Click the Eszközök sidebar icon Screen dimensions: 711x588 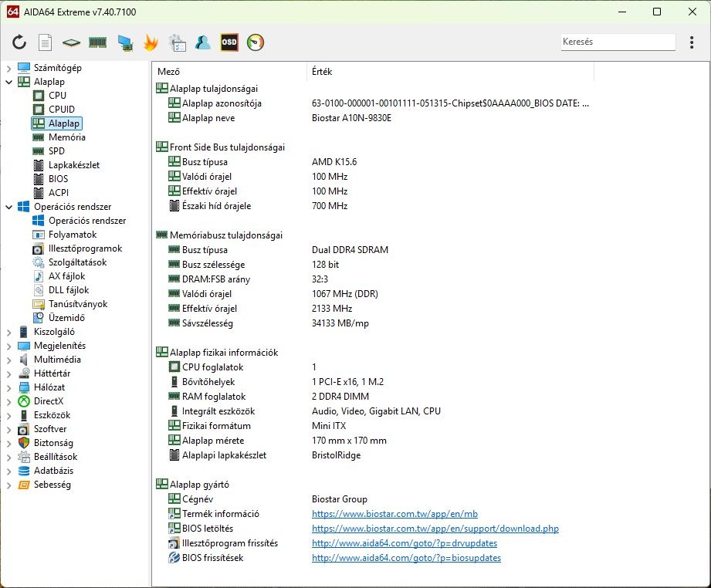click(x=24, y=415)
